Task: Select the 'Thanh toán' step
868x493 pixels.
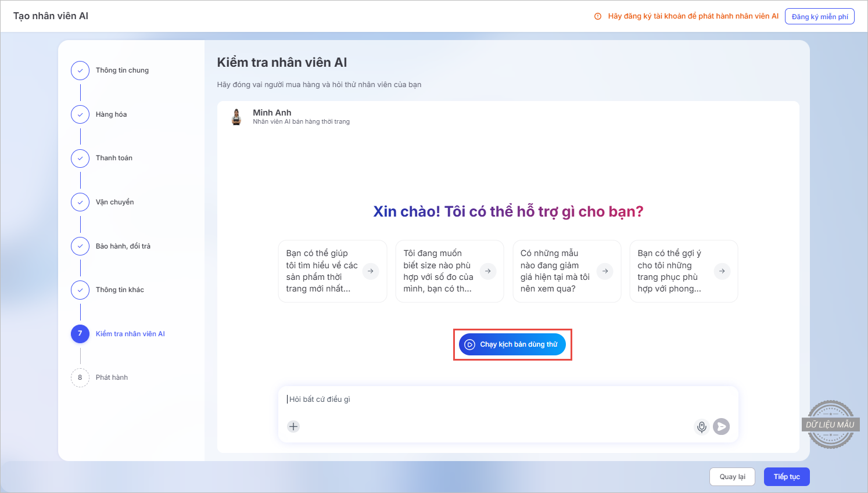Action: click(x=114, y=158)
